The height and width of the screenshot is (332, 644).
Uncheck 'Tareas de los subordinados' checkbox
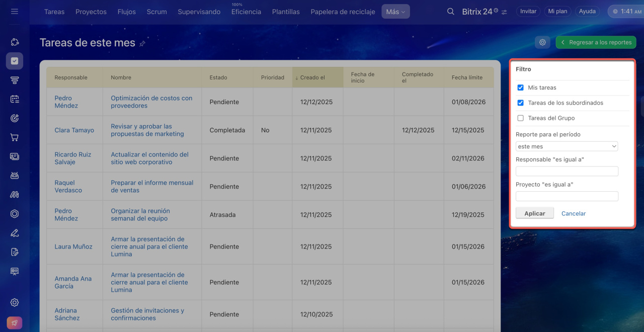click(x=521, y=103)
